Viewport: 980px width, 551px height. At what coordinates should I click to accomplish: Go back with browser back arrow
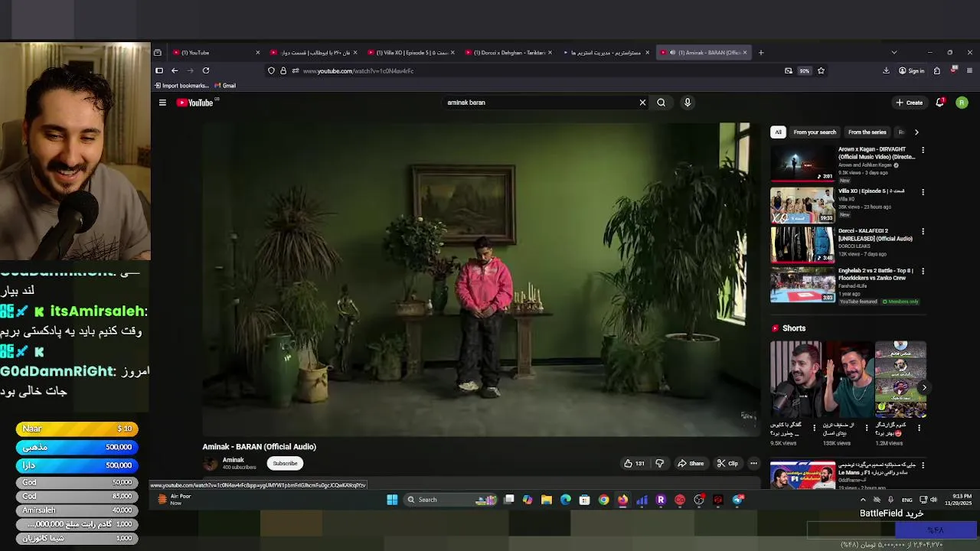[175, 70]
